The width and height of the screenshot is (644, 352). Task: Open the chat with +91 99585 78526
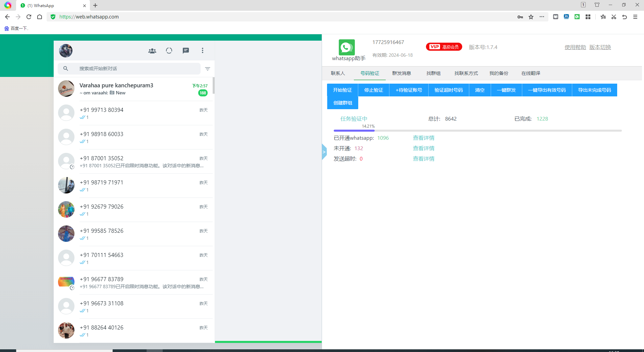(134, 234)
